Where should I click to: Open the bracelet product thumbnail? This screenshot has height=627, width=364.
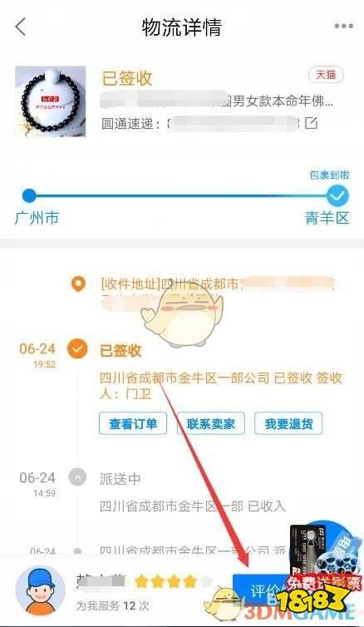pos(51,101)
